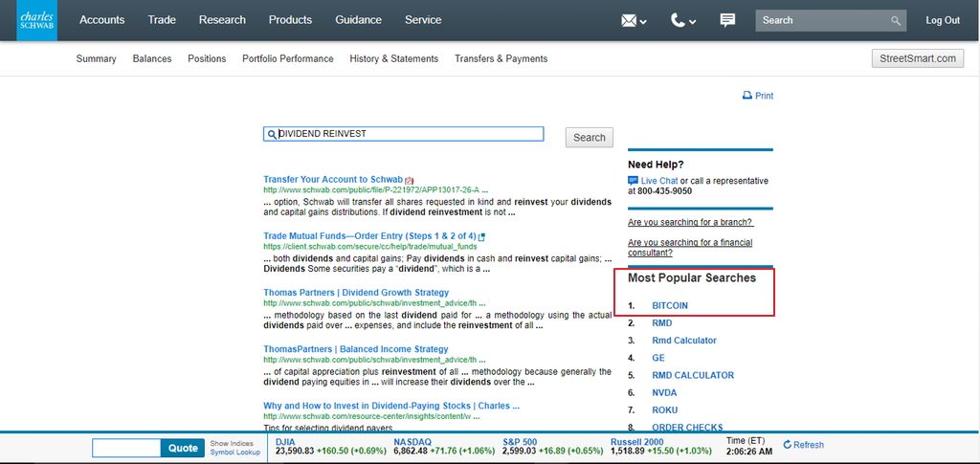Click the magnifier in top search box
The image size is (980, 464).
point(896,21)
